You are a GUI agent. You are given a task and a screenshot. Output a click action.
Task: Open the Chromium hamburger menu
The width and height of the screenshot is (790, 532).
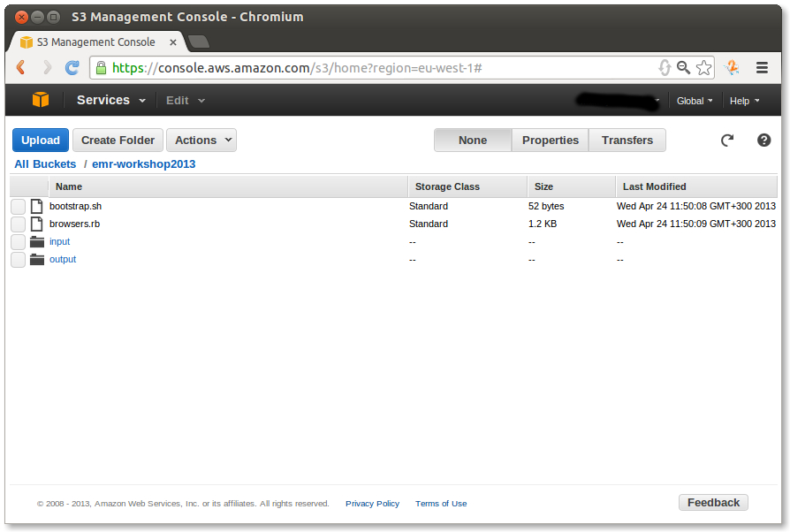[762, 68]
